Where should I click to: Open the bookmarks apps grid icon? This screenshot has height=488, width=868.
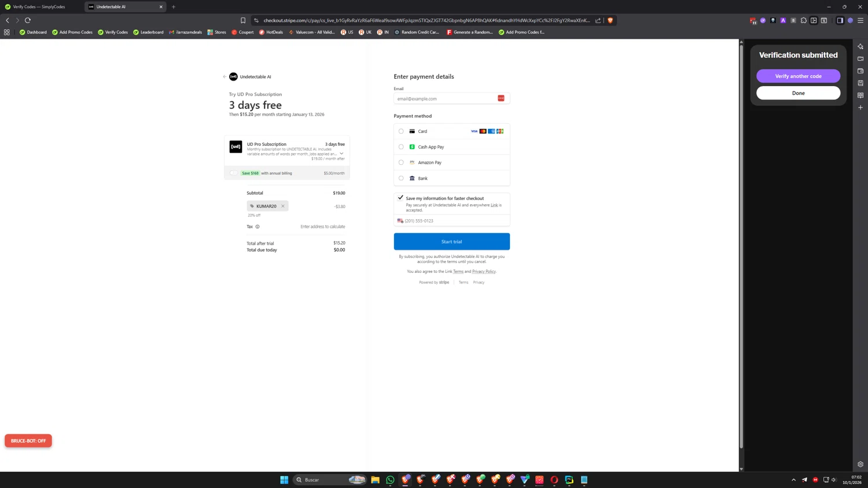tap(7, 32)
